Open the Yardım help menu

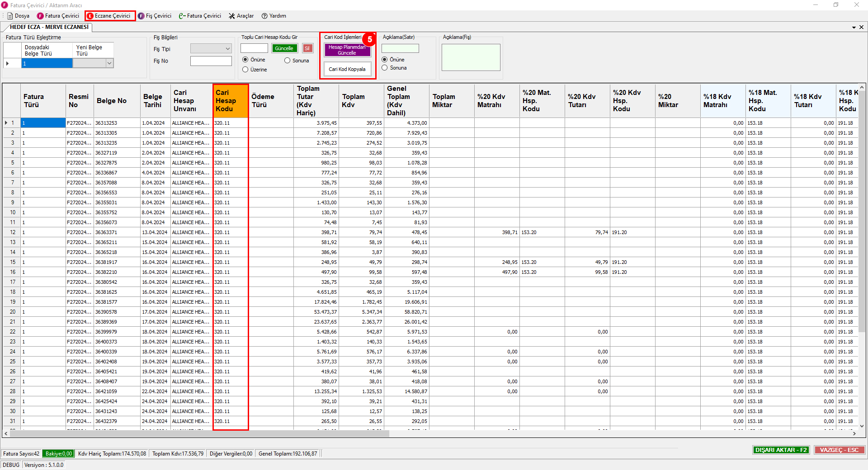pos(274,16)
